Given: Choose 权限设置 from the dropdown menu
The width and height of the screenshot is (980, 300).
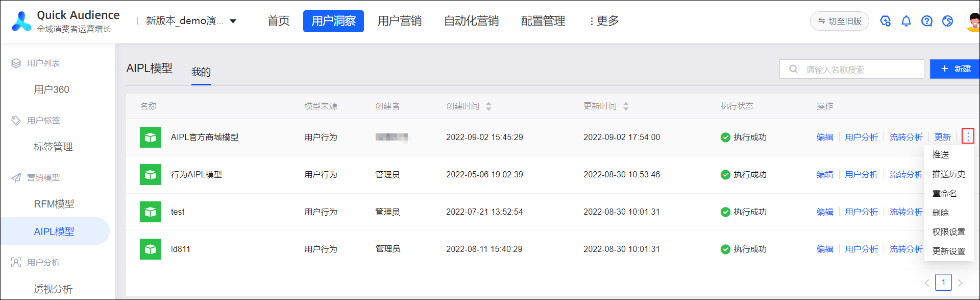Looking at the screenshot, I should pos(949,232).
